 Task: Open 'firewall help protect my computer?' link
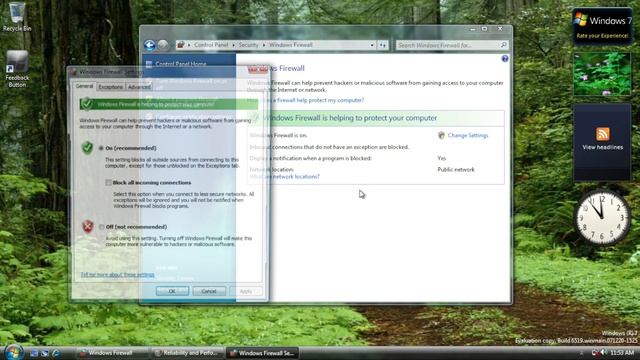pos(306,100)
